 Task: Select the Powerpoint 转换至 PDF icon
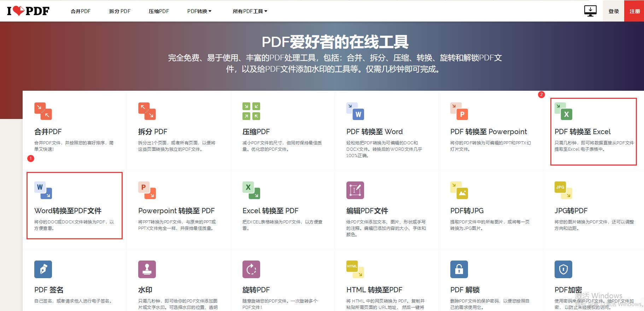pyautogui.click(x=147, y=190)
